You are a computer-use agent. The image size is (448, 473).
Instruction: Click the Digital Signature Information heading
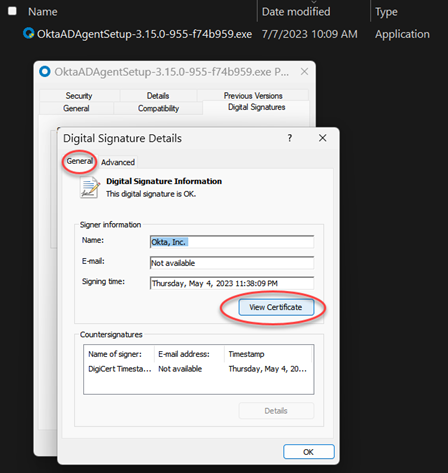tap(164, 181)
